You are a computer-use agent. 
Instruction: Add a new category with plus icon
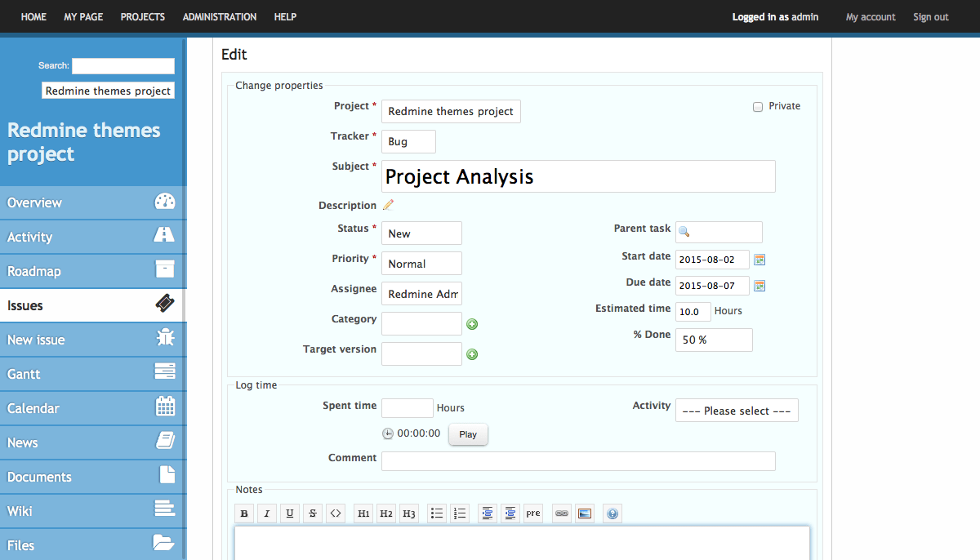[472, 324]
